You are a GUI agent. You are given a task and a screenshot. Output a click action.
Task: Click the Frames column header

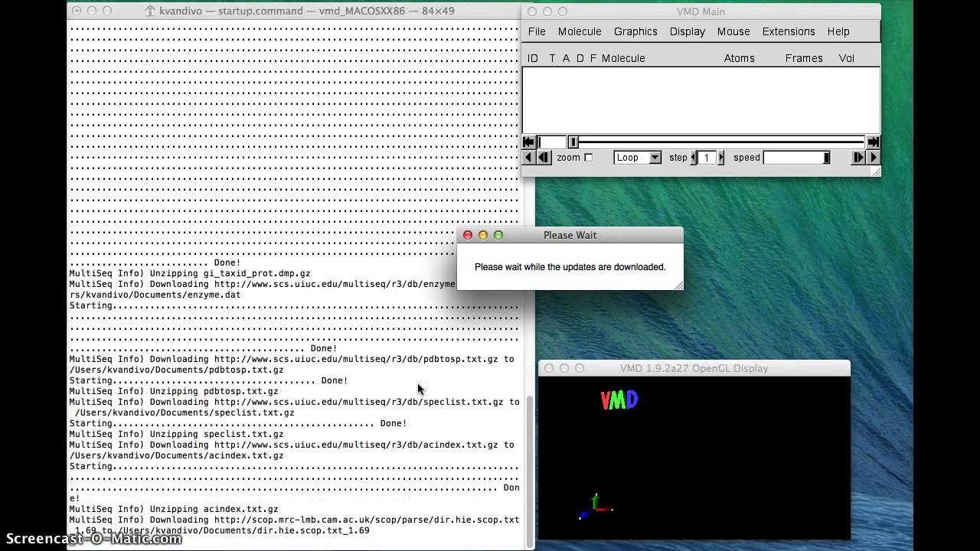[804, 58]
